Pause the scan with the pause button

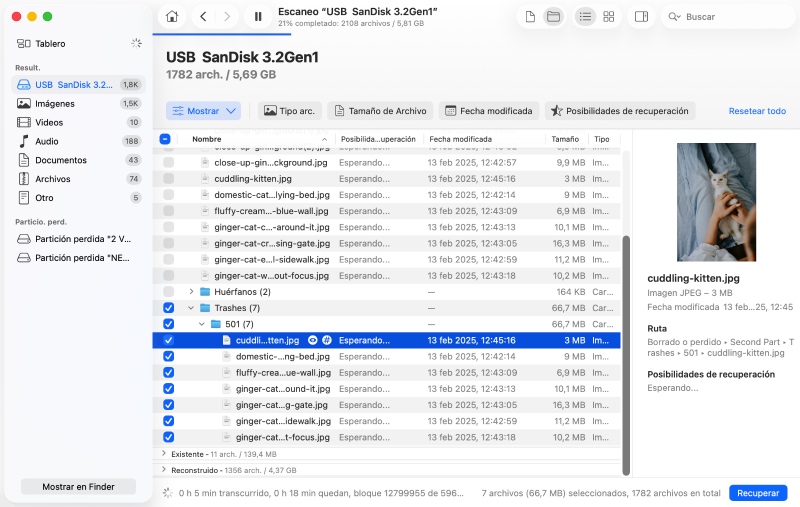coord(258,16)
